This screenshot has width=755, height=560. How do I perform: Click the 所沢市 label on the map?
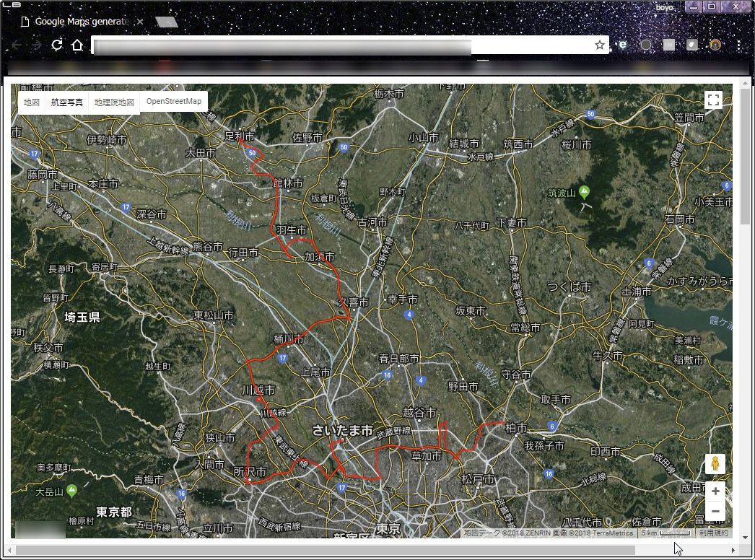tap(250, 472)
